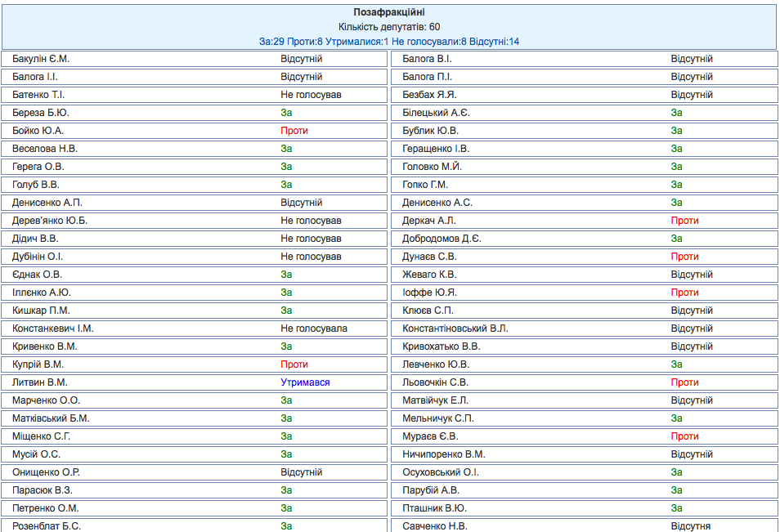
Task: Click the name Білецький А.Є.
Action: pos(436,113)
